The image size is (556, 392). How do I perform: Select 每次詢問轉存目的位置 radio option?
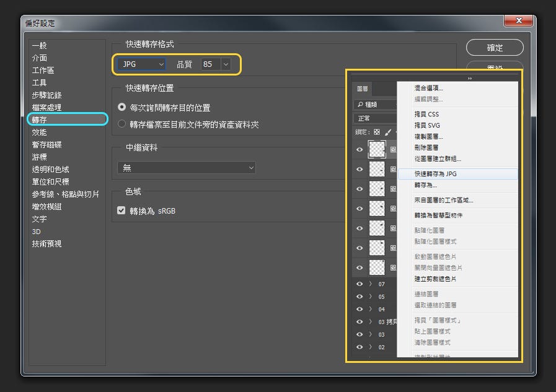coord(121,107)
